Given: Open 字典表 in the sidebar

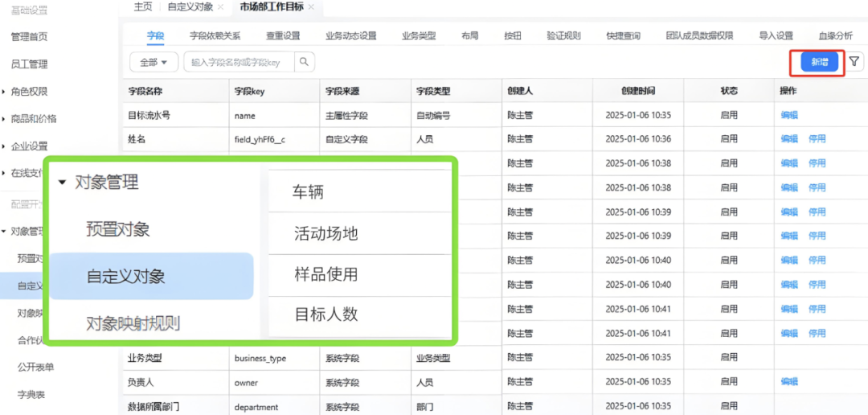Looking at the screenshot, I should point(31,395).
